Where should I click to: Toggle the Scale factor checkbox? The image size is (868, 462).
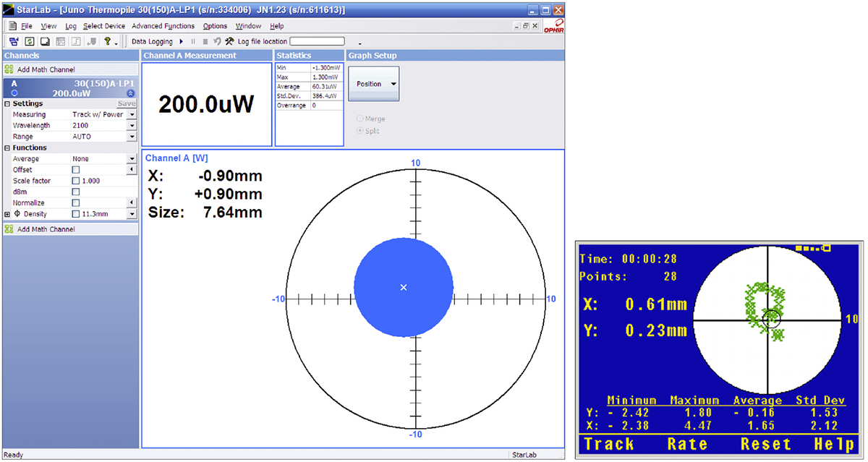(x=75, y=181)
